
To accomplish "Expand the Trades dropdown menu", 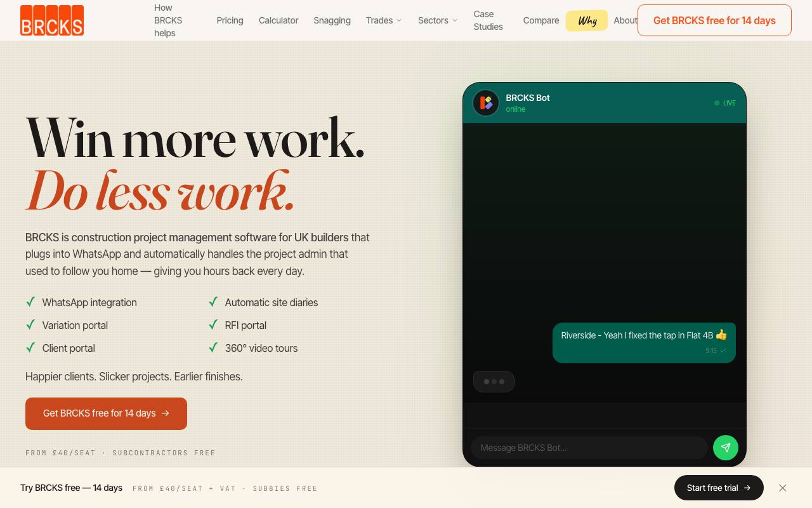I will point(384,20).
